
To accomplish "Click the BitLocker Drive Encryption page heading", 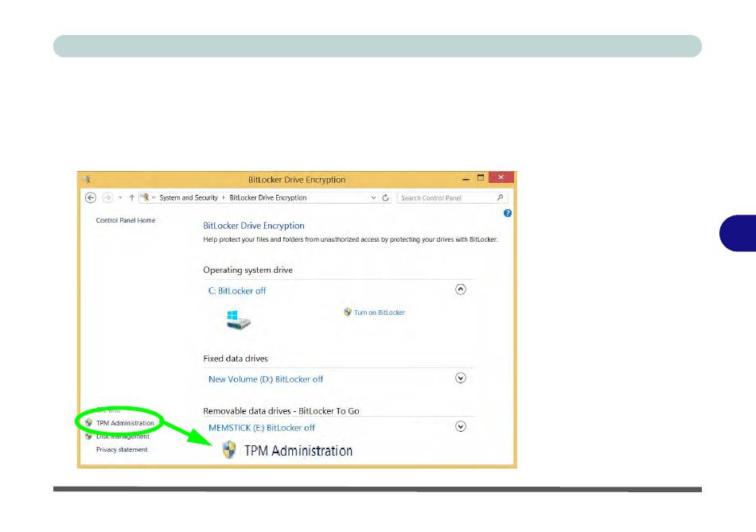I will pyautogui.click(x=254, y=226).
